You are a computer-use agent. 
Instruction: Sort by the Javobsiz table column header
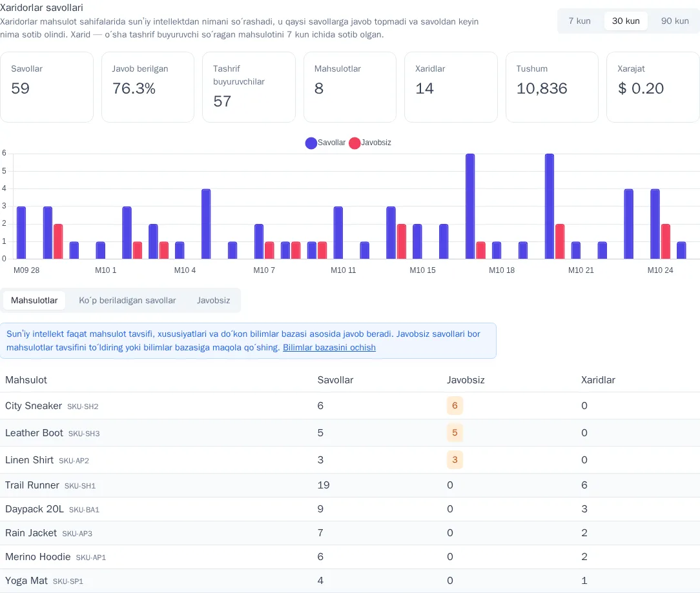[466, 379]
